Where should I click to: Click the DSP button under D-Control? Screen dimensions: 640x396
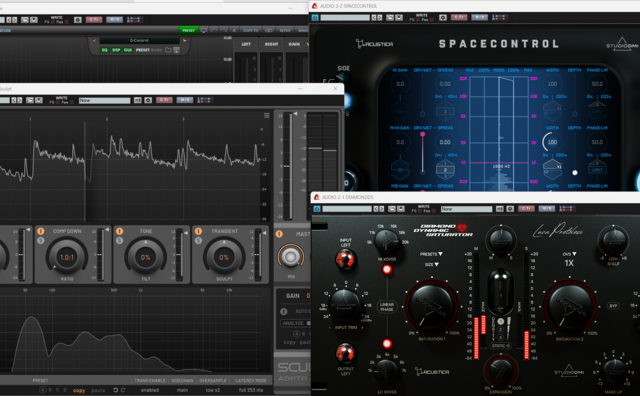pyautogui.click(x=116, y=50)
